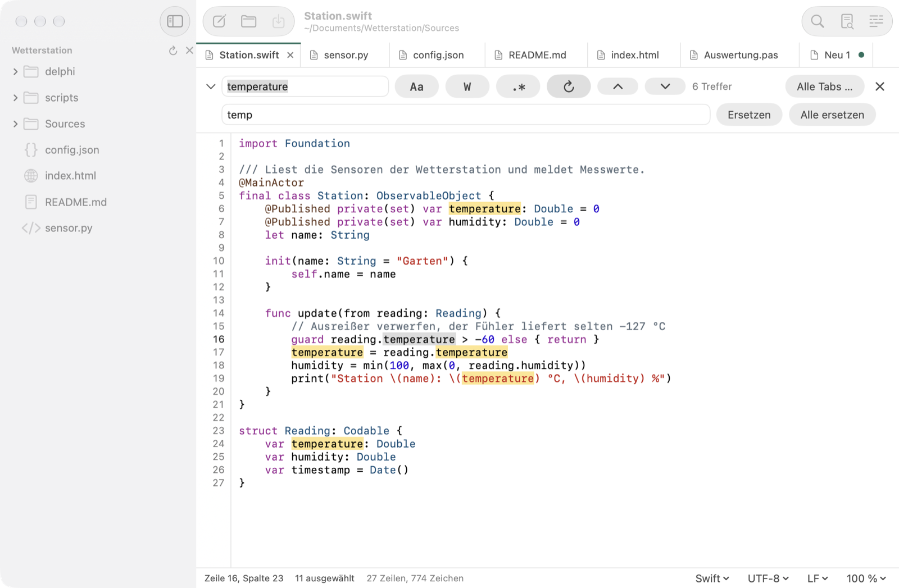
Task: Switch to the index.html tab
Action: [634, 55]
